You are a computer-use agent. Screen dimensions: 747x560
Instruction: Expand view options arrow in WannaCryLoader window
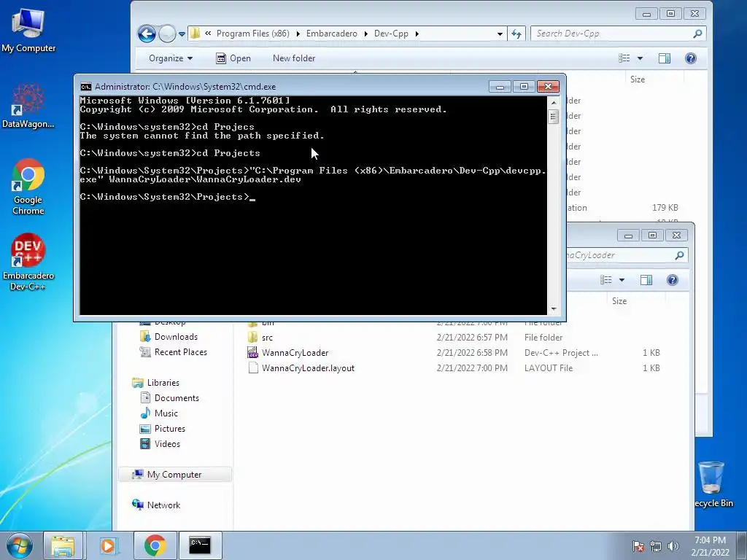click(x=622, y=280)
